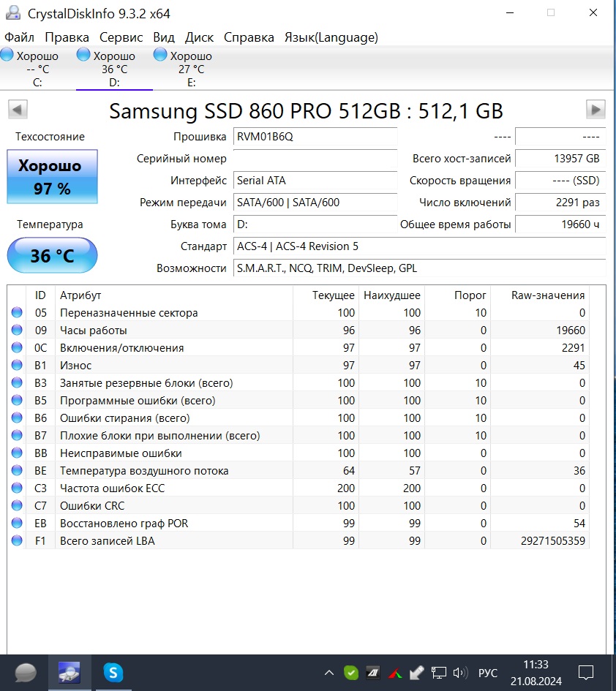
Task: Click status icon of row C3 Частота ошибок ECC
Action: coord(17,488)
